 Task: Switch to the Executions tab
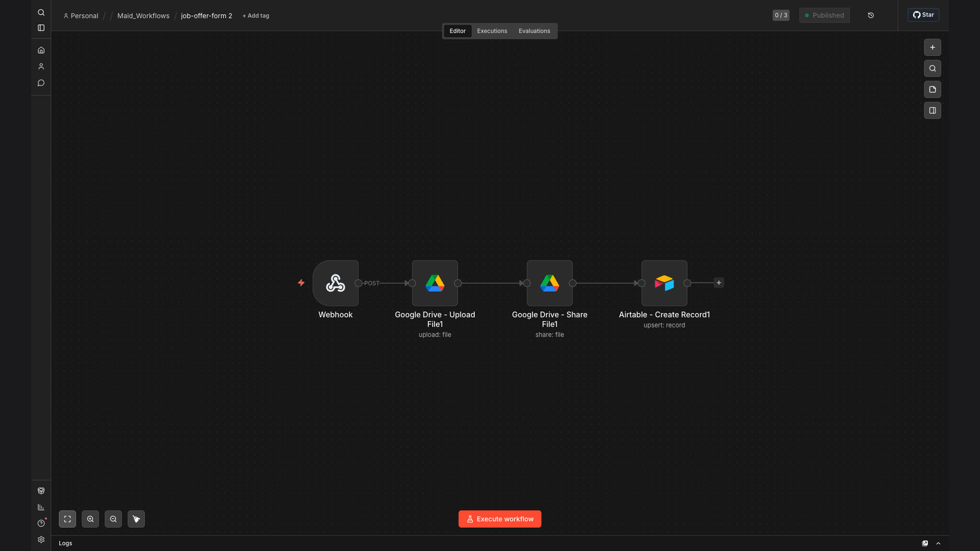click(x=492, y=31)
